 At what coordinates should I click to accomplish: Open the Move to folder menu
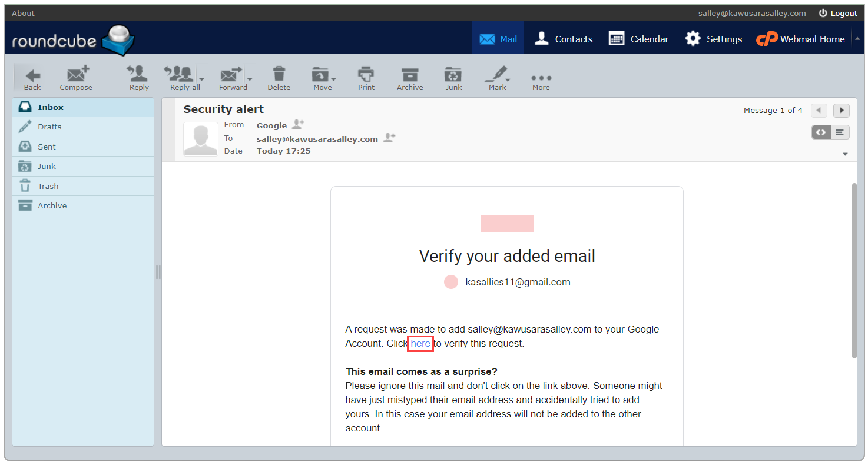tap(323, 79)
